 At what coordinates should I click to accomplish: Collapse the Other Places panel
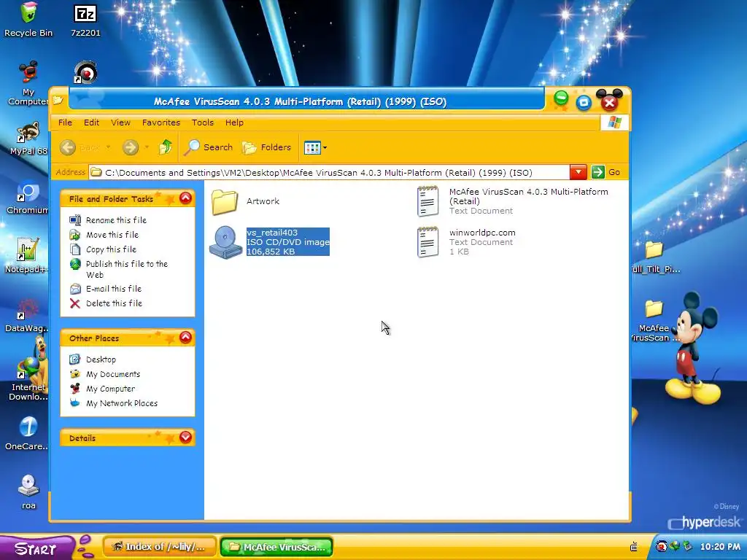pos(185,337)
